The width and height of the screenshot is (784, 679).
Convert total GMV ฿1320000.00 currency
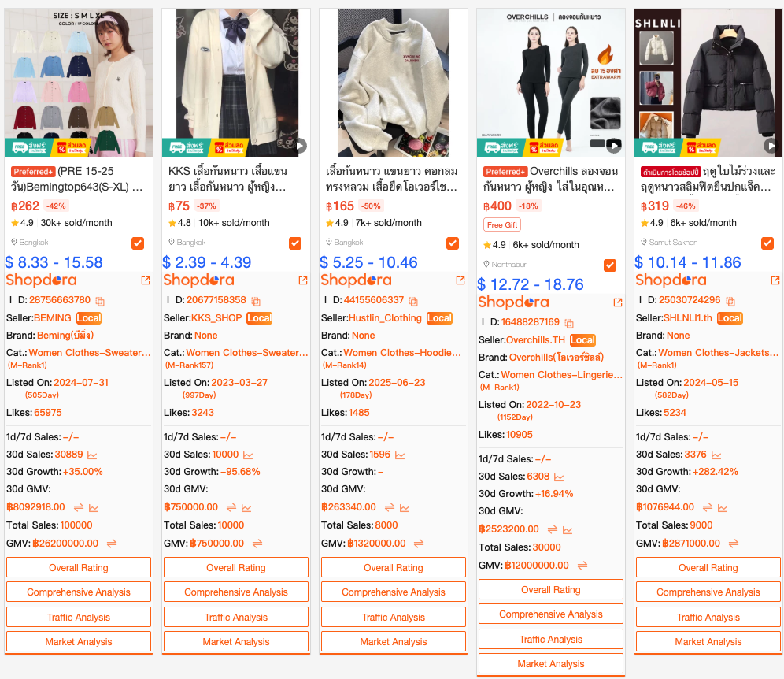(419, 544)
